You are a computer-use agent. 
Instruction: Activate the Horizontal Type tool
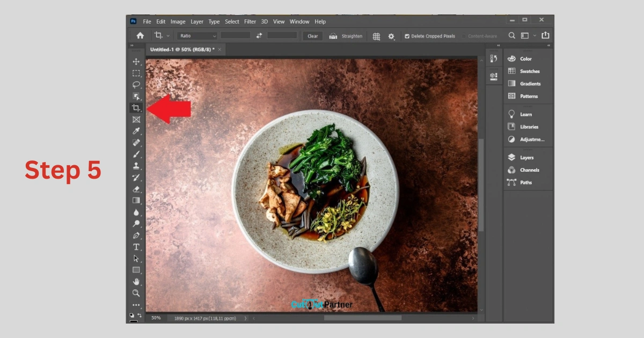[136, 247]
